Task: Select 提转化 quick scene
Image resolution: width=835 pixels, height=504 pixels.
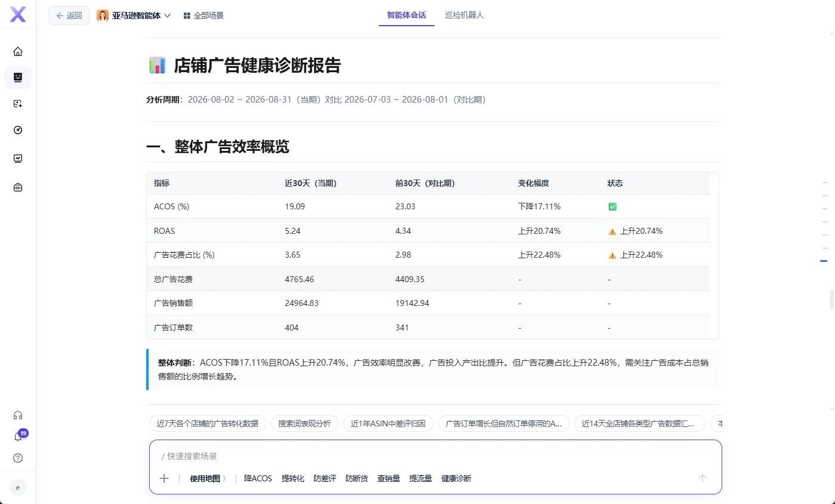Action: [292, 478]
